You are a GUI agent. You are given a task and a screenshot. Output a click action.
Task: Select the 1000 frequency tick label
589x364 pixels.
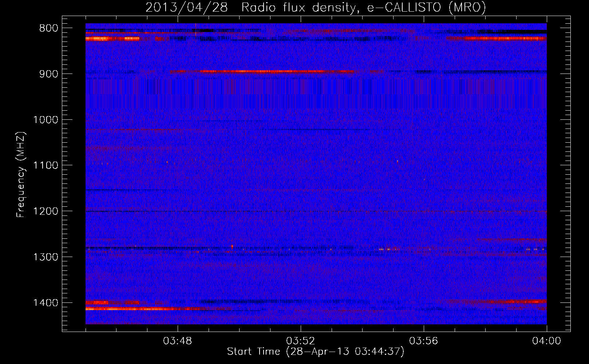pos(46,120)
